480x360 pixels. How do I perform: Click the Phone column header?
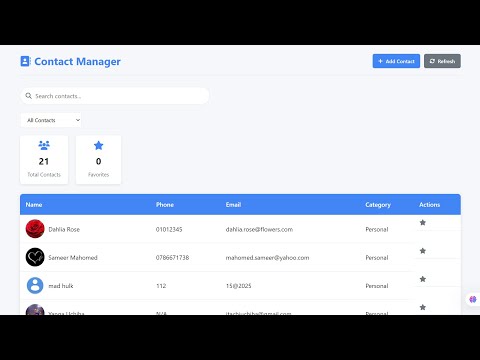(165, 205)
